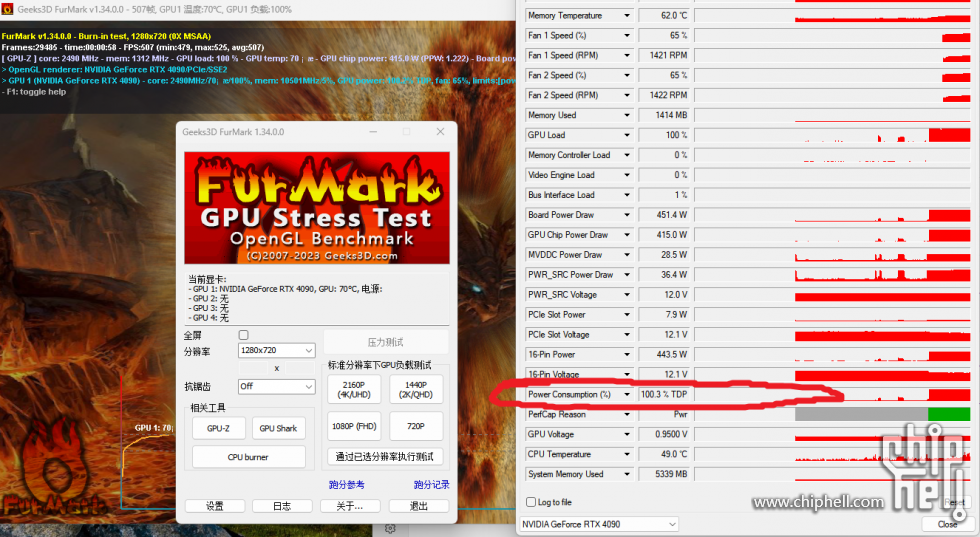
Task: Expand the Memory Temperature sensor dropdown
Action: (627, 16)
